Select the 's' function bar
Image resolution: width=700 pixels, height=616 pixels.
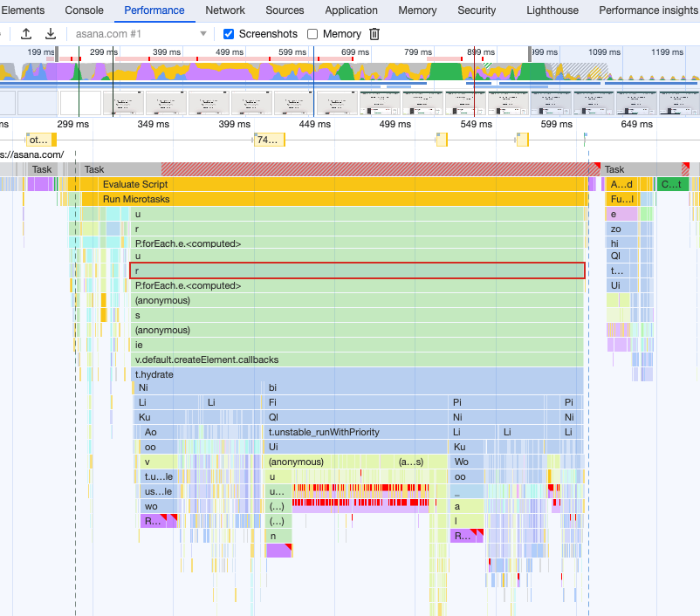357,315
